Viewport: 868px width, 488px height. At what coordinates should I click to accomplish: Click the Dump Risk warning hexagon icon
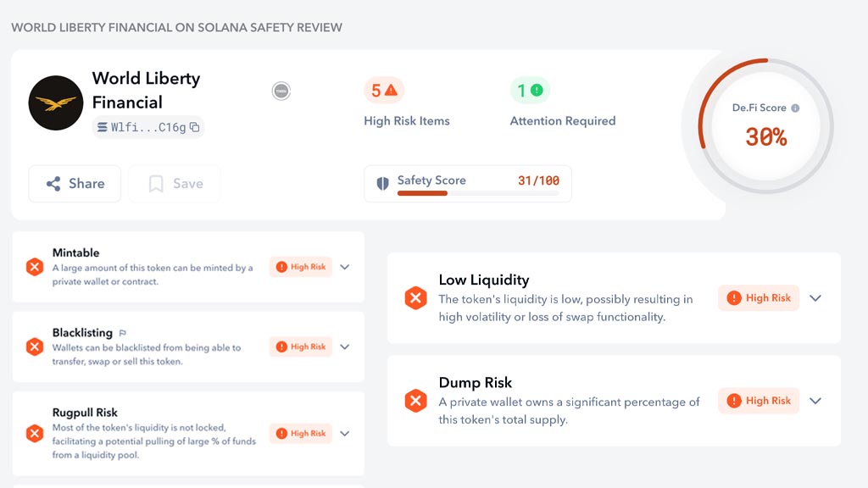click(415, 401)
